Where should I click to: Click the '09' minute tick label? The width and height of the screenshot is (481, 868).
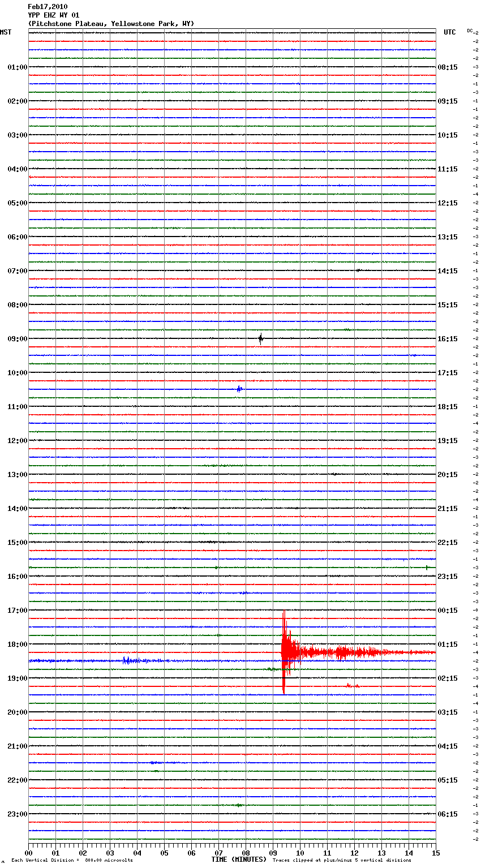273,853
